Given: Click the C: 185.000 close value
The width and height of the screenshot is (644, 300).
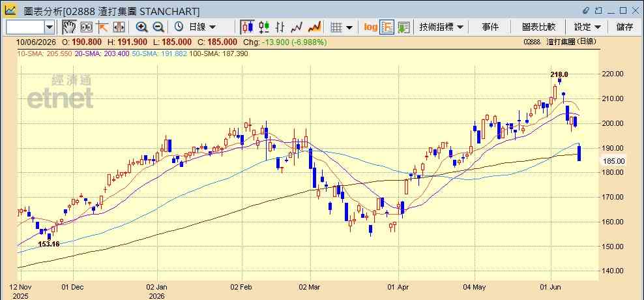Looking at the screenshot, I should 217,42.
